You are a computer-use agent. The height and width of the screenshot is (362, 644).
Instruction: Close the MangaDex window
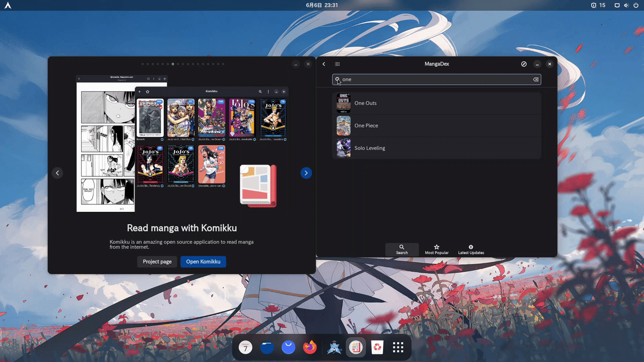(x=550, y=64)
